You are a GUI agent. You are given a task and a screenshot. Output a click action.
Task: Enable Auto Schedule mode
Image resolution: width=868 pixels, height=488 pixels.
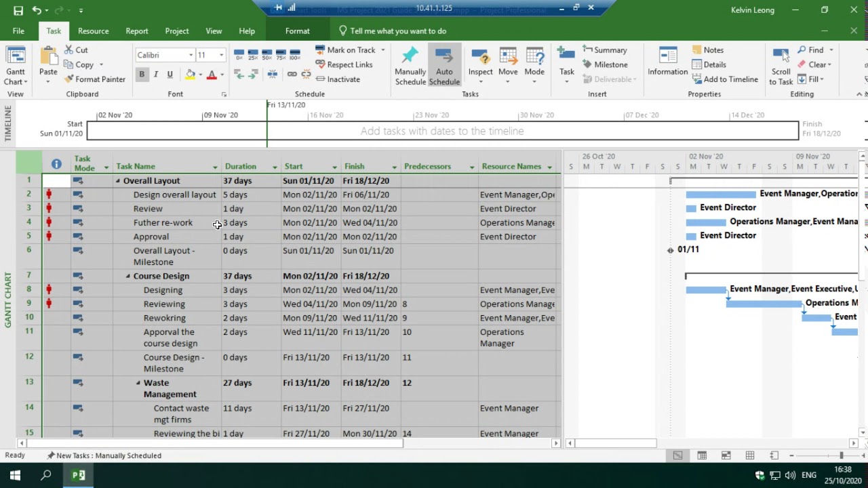444,66
